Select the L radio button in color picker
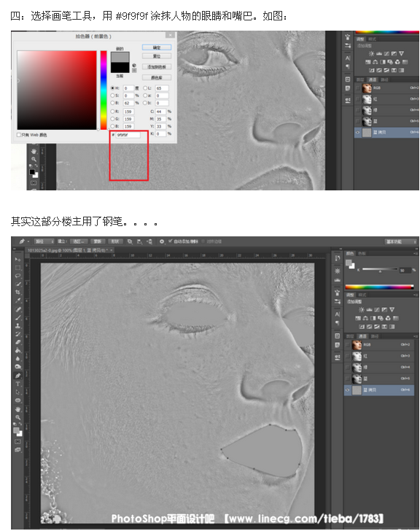This screenshot has width=420, height=531. (x=145, y=88)
